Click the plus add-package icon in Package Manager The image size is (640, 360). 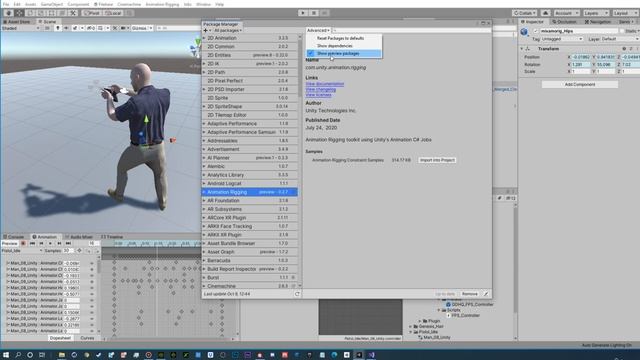(x=206, y=30)
